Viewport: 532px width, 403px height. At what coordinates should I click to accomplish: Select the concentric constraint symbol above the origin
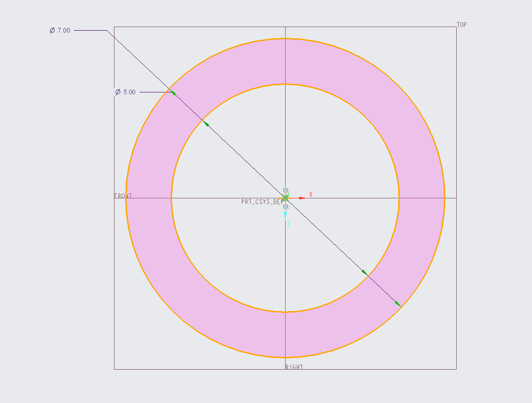tap(286, 190)
